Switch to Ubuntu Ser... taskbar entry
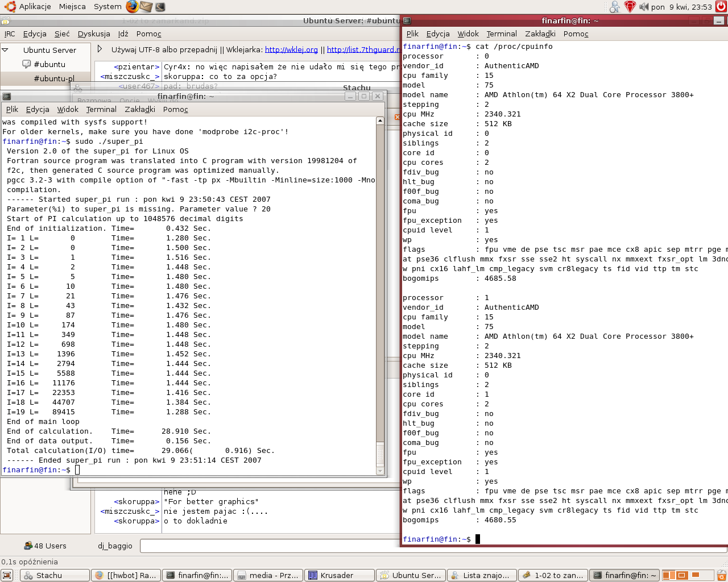The width and height of the screenshot is (728, 582). (x=411, y=575)
